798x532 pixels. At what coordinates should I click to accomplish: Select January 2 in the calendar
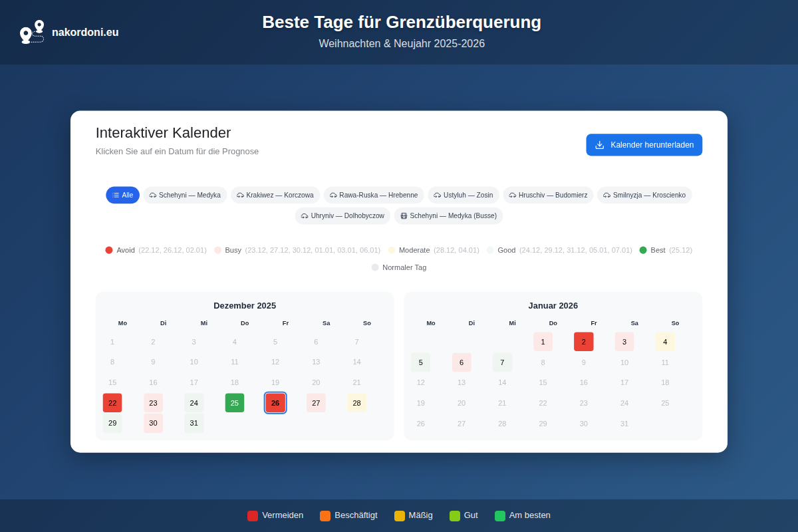(x=583, y=342)
